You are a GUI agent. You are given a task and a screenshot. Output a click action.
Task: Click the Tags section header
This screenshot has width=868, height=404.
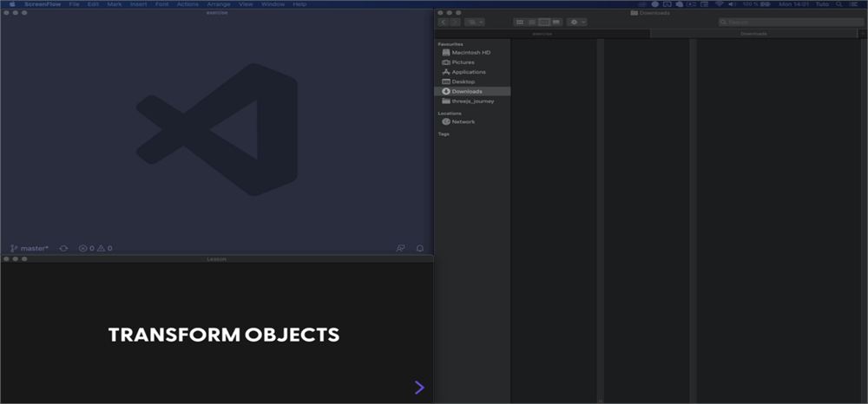(x=444, y=134)
